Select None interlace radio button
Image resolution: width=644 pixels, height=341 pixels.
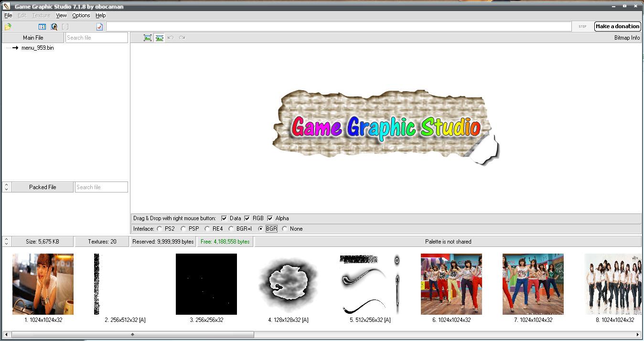pos(285,229)
